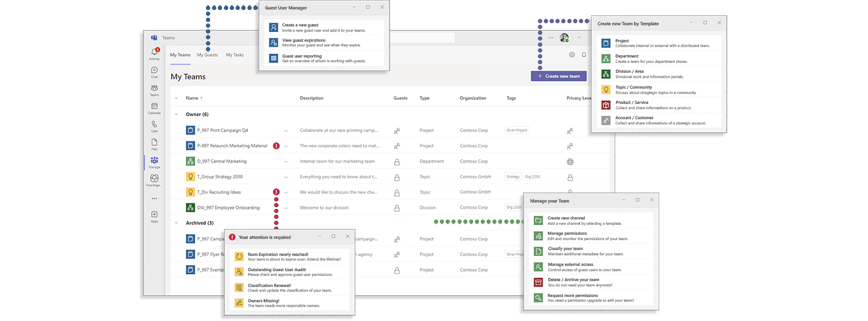
Task: Open more options for P_997 Print Campaign Q4
Action: (x=286, y=130)
